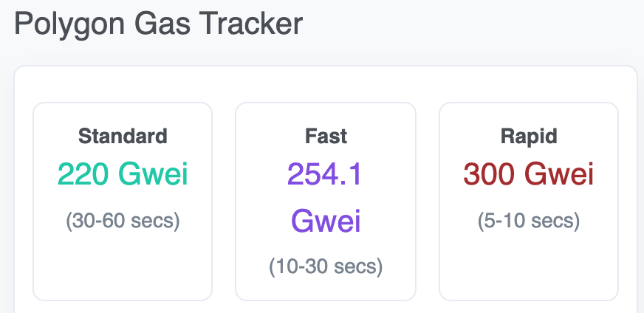Choose the Rapid gas price label
644x313 pixels.
[x=529, y=137]
